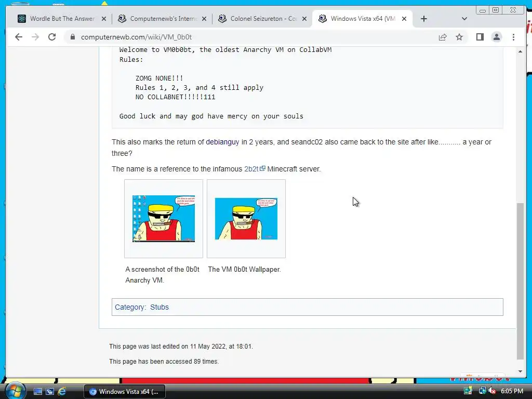Click the 'NO COLLABNET!!!!!111' rule line
Viewport: 532px width, 399px height.
(175, 97)
